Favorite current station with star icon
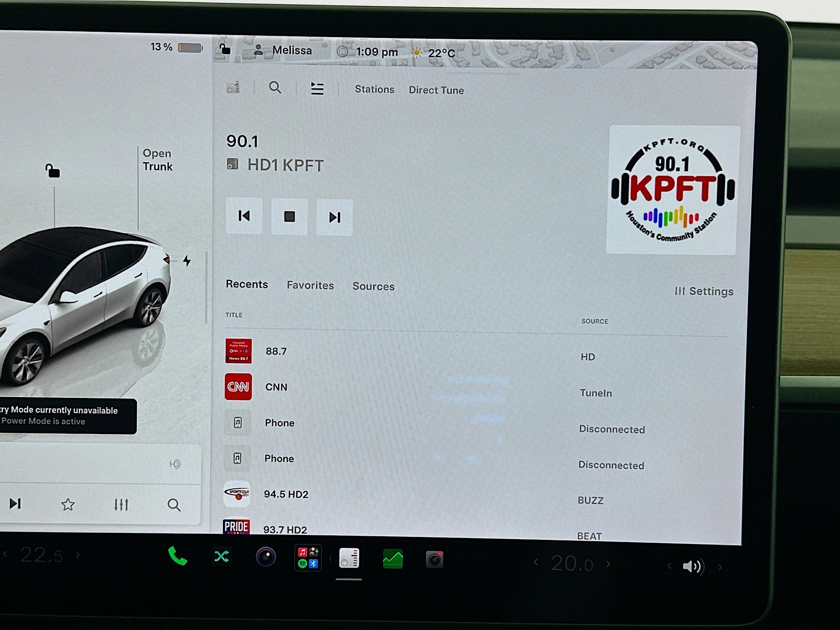 pos(68,504)
